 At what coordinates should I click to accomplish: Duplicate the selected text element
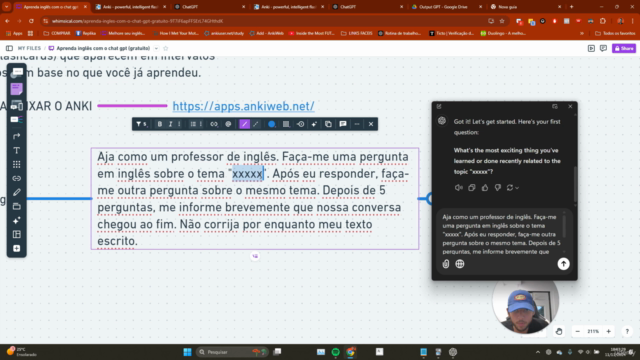[x=328, y=124]
